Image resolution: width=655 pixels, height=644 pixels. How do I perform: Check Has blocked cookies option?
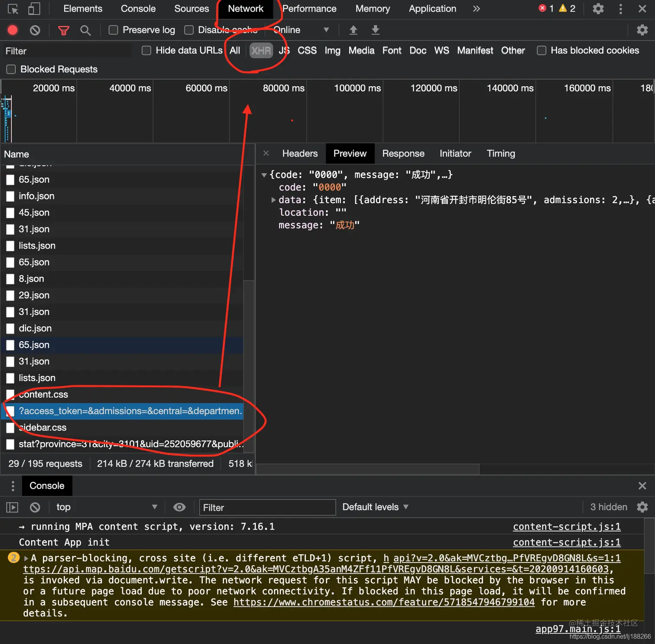tap(542, 50)
